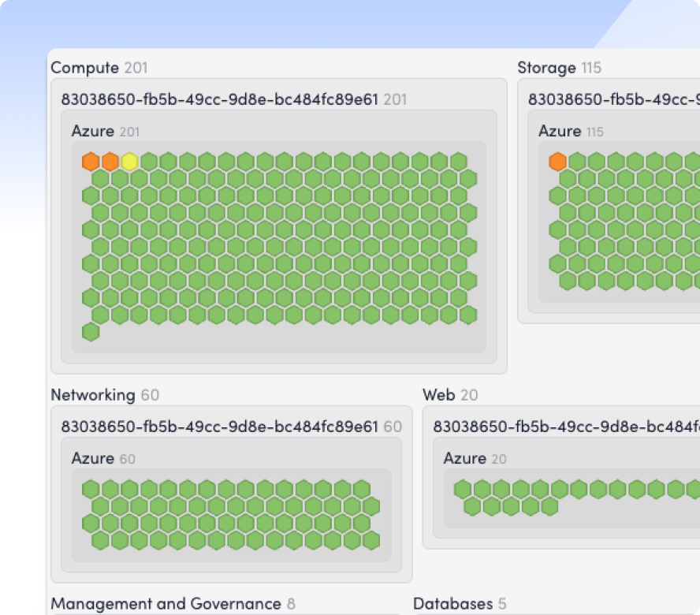Click the Networking 60 category heading
The height and width of the screenshot is (615, 700).
[105, 395]
